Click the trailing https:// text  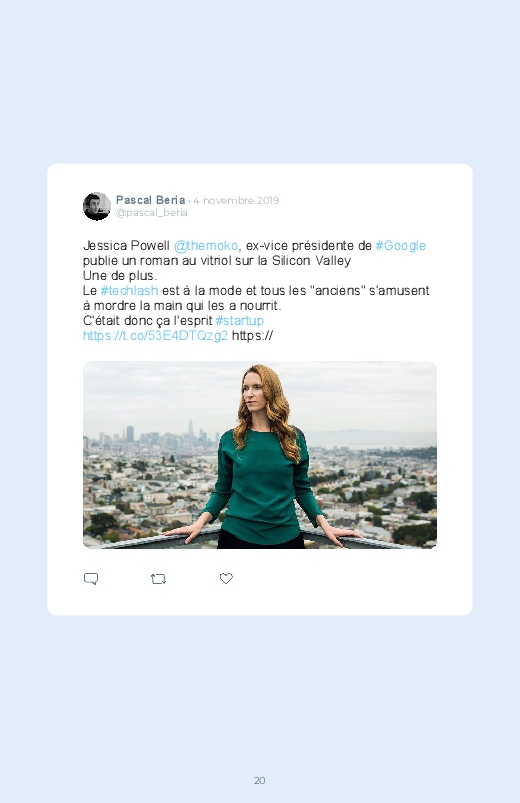click(253, 335)
